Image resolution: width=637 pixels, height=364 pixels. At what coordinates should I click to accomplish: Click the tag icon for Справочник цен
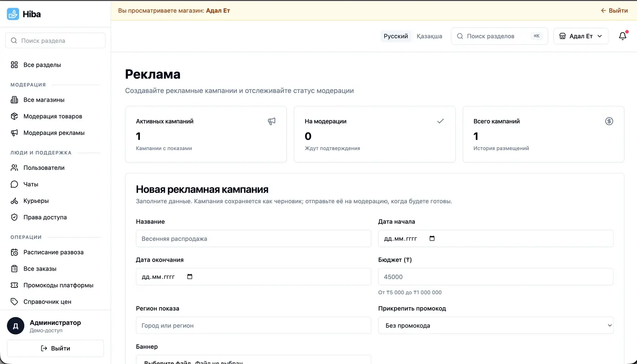pyautogui.click(x=14, y=302)
